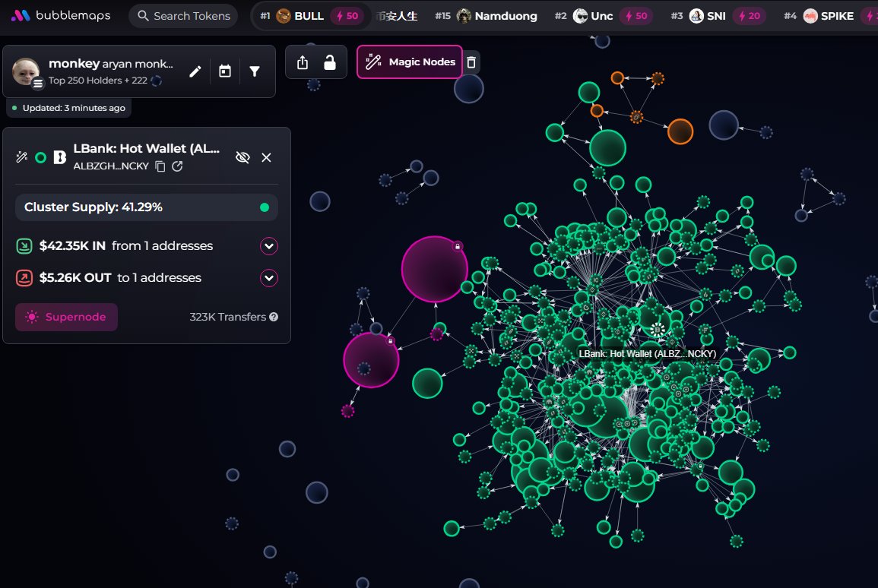The image size is (878, 588).
Task: Open wallet address in external explorer
Action: [x=177, y=166]
